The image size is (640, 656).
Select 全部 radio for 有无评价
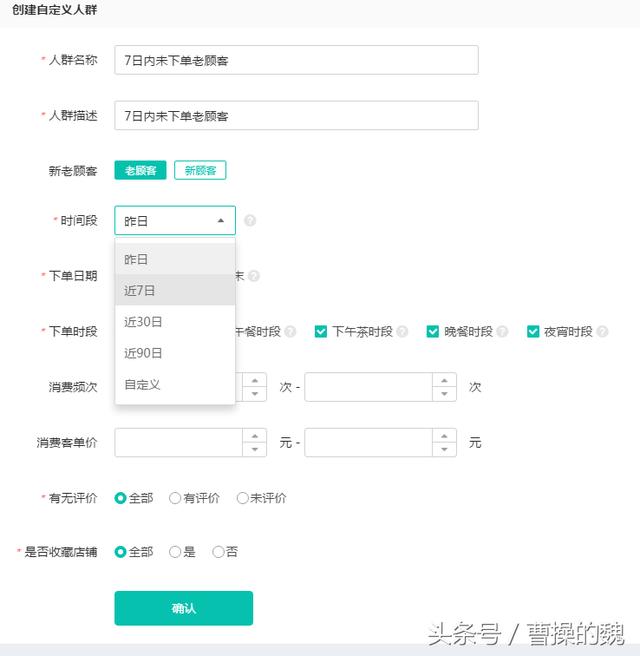pos(120,498)
